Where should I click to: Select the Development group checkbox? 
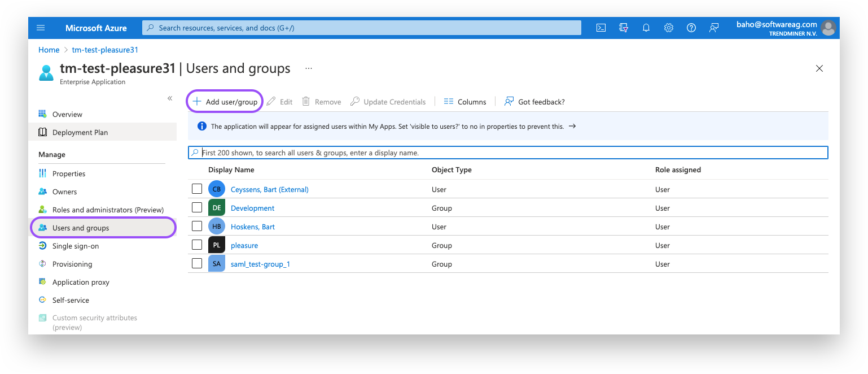click(197, 207)
